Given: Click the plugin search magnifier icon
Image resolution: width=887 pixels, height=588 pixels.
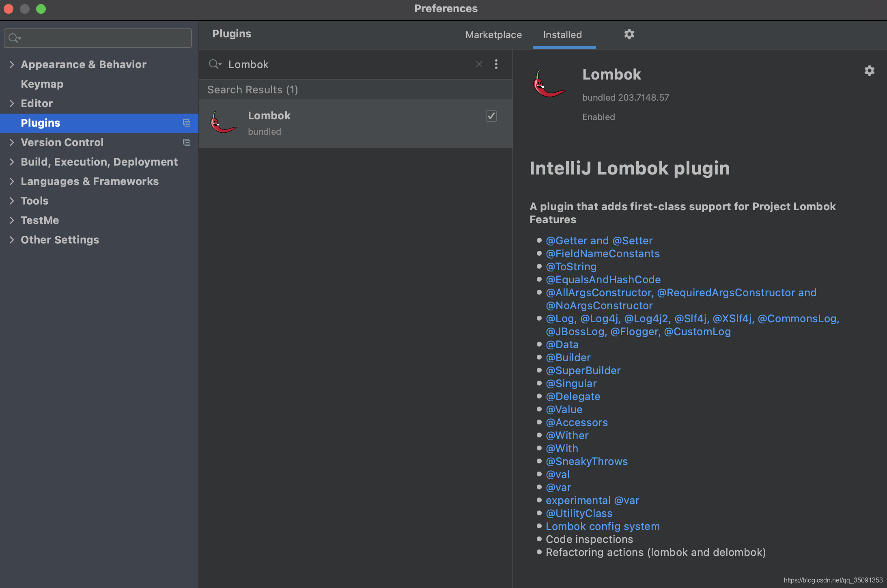Looking at the screenshot, I should click(214, 64).
